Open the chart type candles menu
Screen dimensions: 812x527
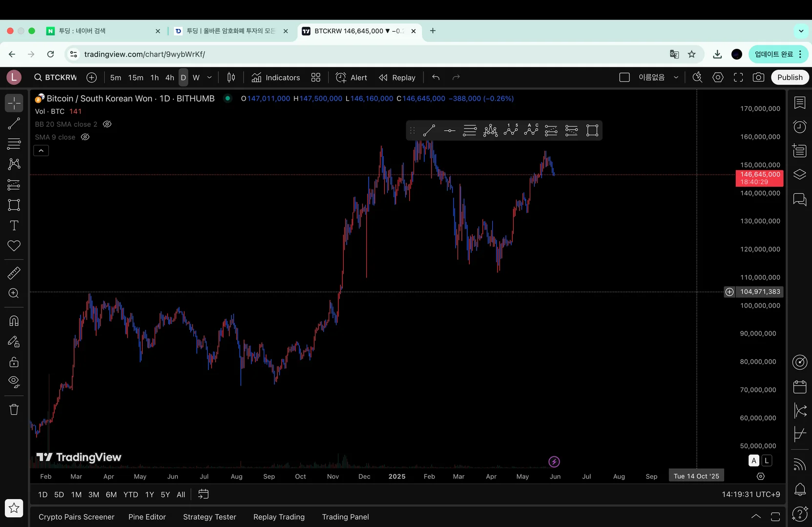tap(231, 78)
